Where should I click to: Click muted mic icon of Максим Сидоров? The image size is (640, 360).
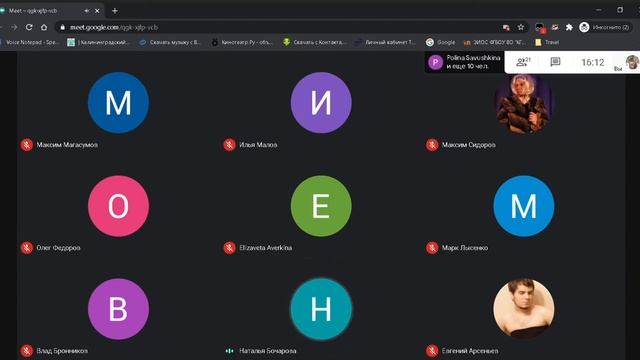(x=432, y=145)
